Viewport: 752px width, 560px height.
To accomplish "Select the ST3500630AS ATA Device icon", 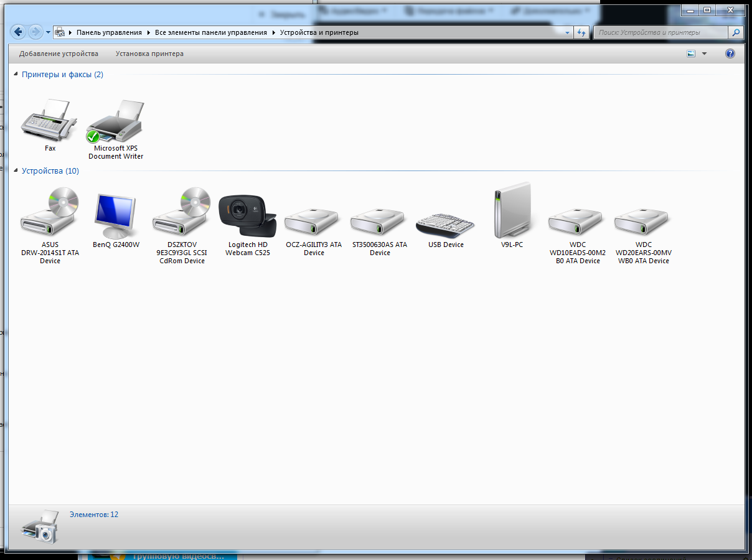I will point(380,222).
